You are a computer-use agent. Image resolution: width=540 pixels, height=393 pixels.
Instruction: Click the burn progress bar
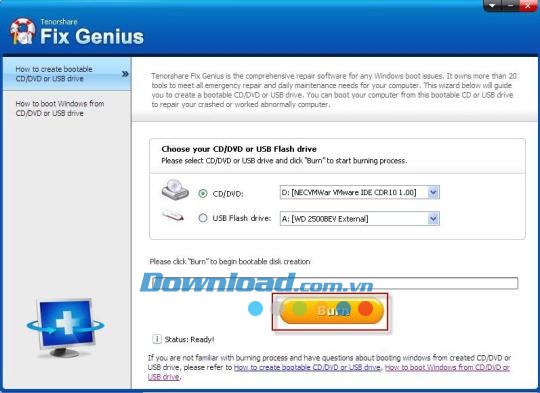(334, 283)
